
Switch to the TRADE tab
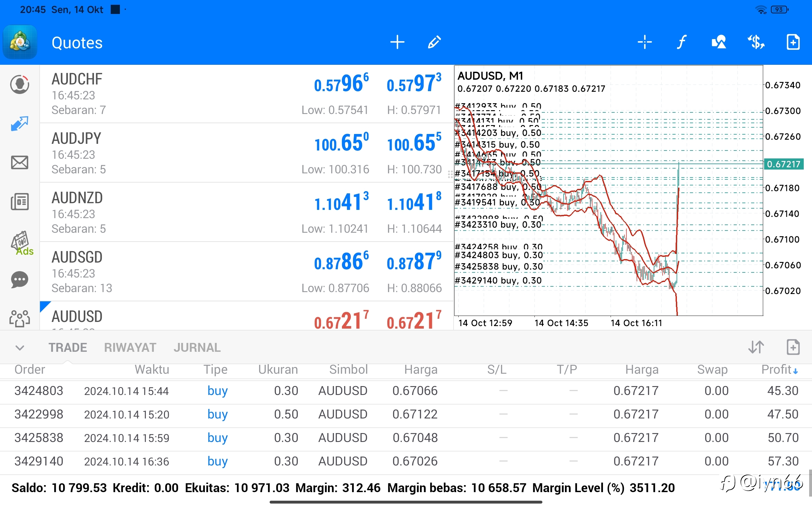[68, 348]
